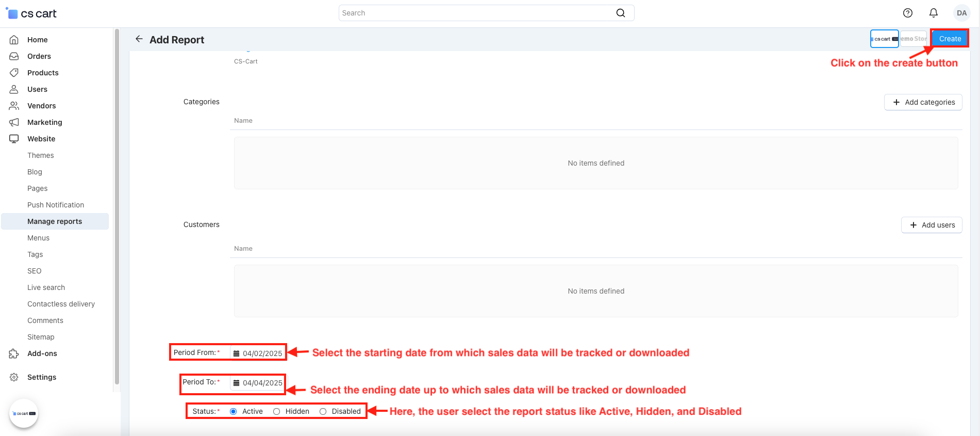Expand the Settings sidebar section
This screenshot has width=980, height=436.
[42, 377]
